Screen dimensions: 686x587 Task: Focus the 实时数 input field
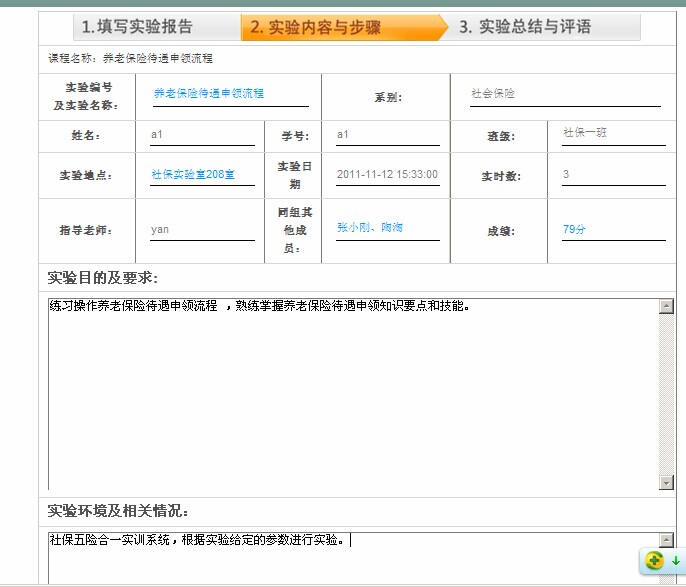[612, 175]
